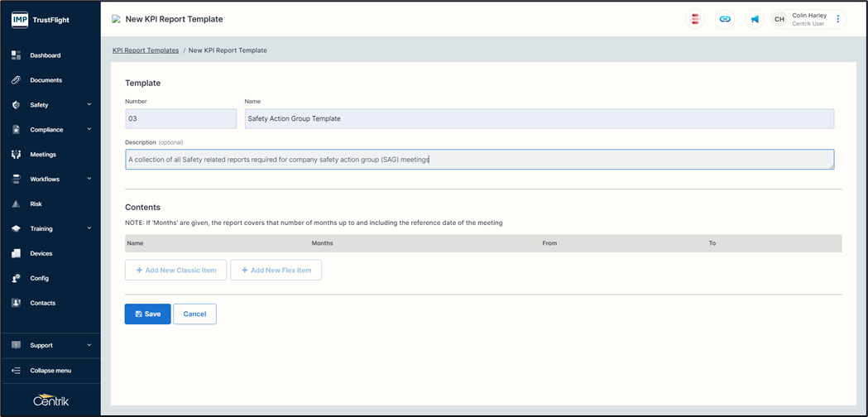Expand the Safety menu chevron
The image size is (868, 417).
(89, 105)
